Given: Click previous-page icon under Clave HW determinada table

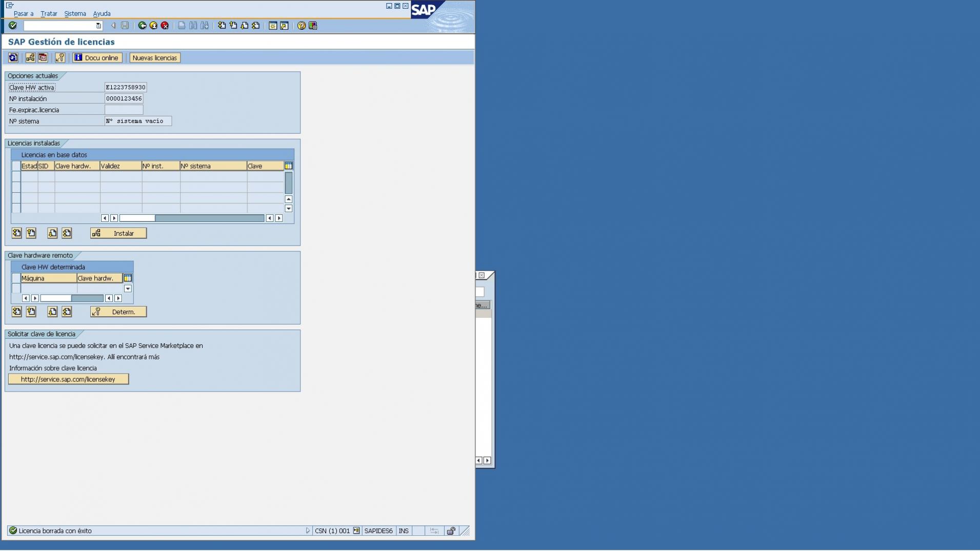Looking at the screenshot, I should [x=31, y=312].
